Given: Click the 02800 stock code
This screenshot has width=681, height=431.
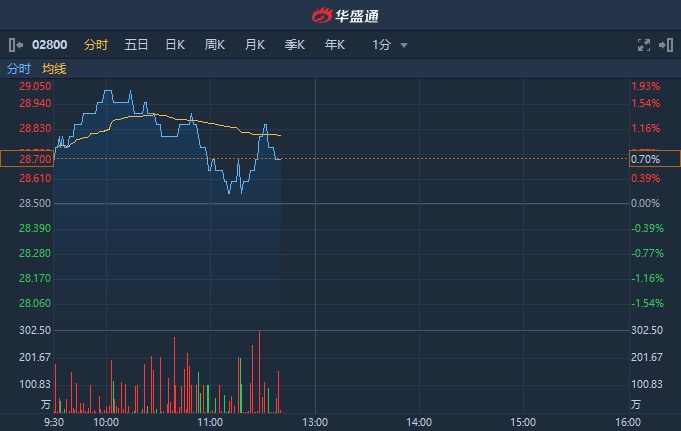Looking at the screenshot, I should [50, 44].
